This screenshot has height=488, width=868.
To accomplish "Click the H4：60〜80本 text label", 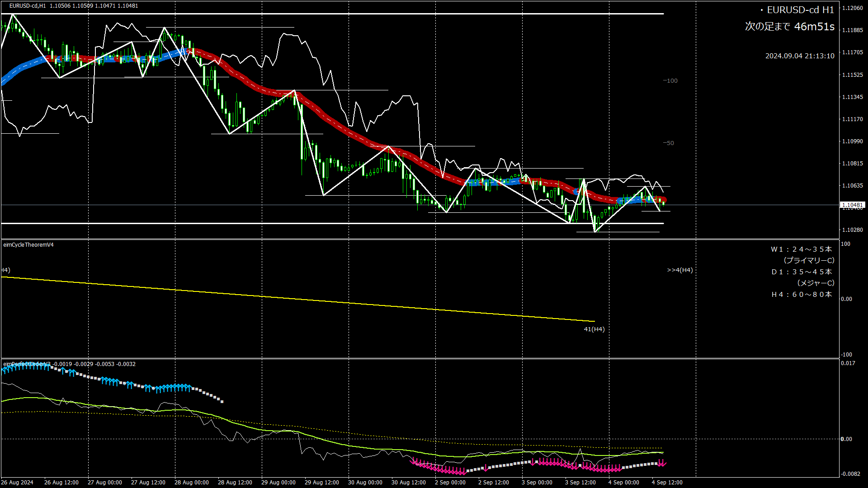I will pos(801,295).
